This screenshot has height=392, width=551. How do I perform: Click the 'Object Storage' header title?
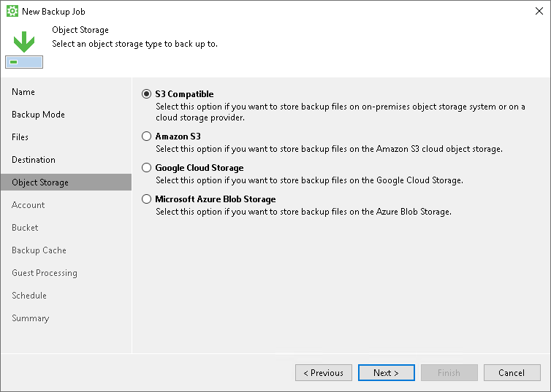tap(80, 30)
